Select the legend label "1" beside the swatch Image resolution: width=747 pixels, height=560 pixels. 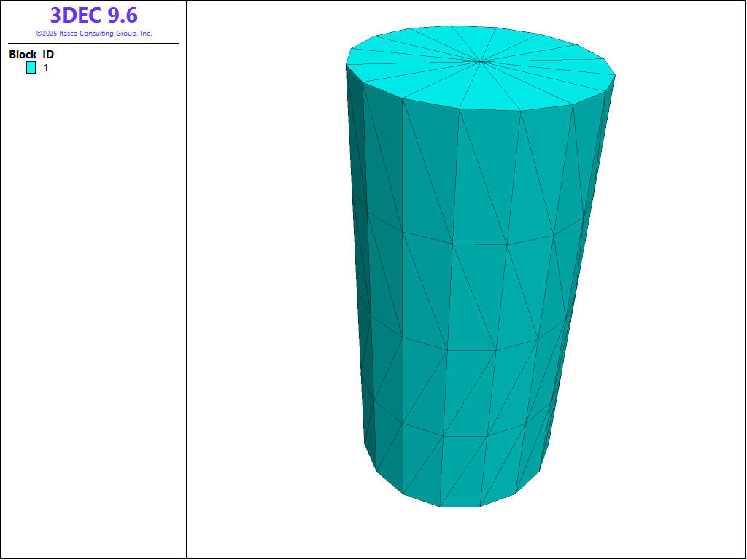click(46, 68)
